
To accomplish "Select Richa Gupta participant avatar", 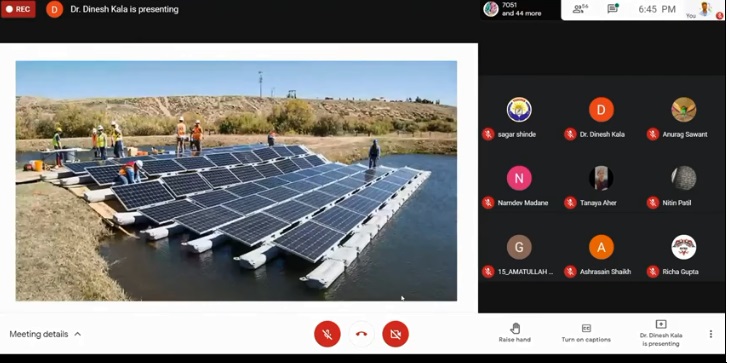I will (683, 247).
